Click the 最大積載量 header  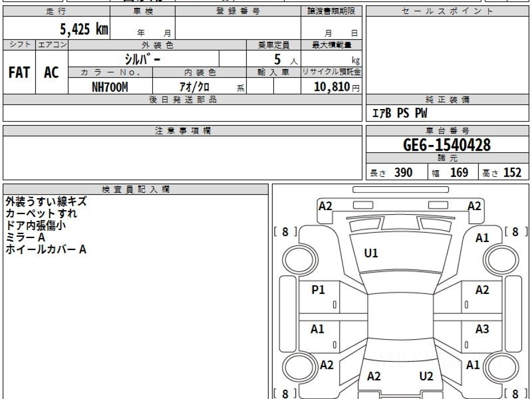coord(332,45)
